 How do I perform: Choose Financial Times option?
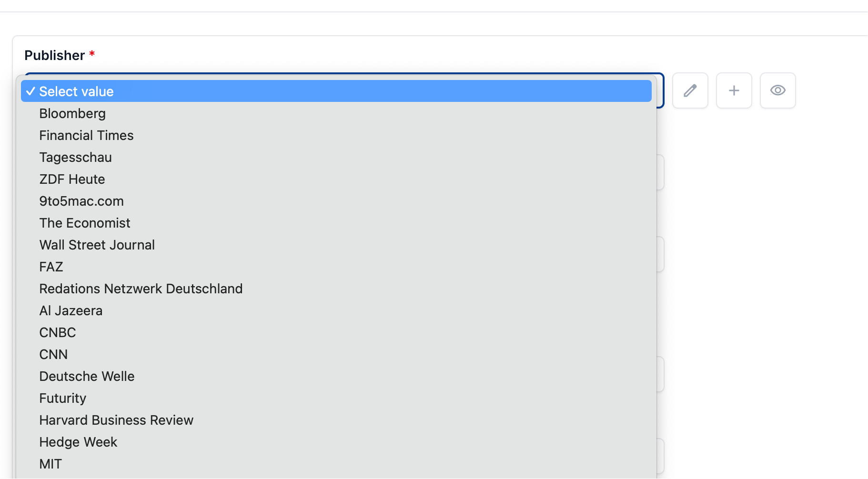coord(336,135)
